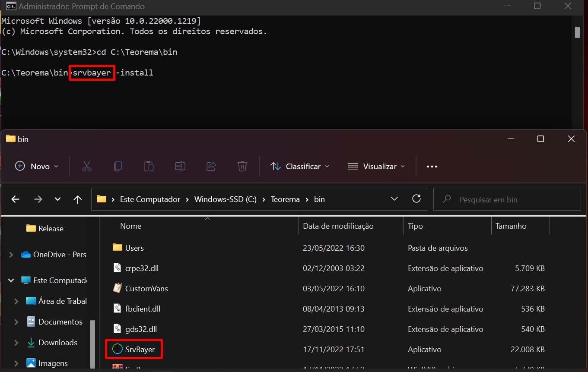Click the refresh button by address bar
588x372 pixels.
416,199
